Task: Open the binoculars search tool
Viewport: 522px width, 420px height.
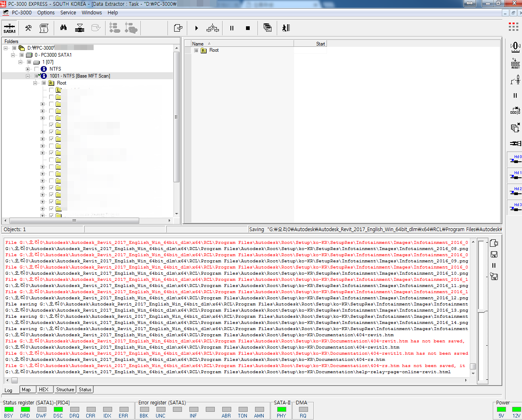Action: coord(63,28)
